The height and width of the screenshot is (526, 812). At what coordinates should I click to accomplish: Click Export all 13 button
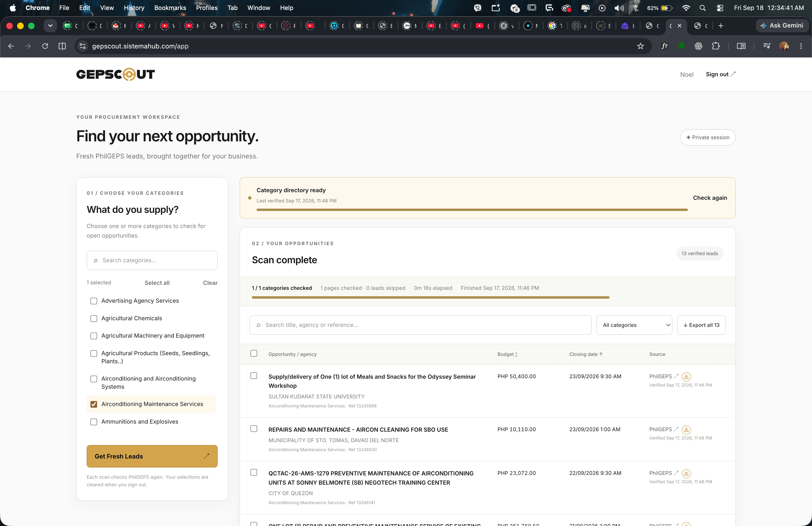tap(701, 325)
